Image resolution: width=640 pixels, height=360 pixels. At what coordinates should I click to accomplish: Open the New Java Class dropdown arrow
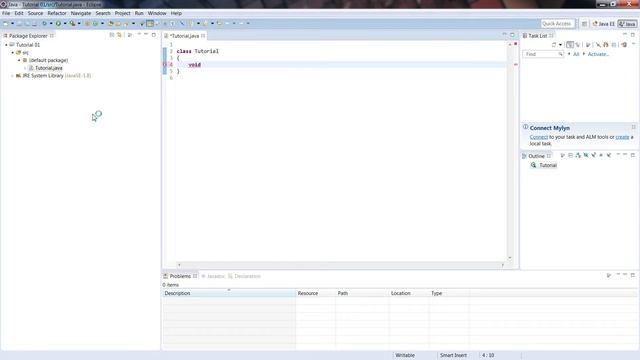(102, 24)
